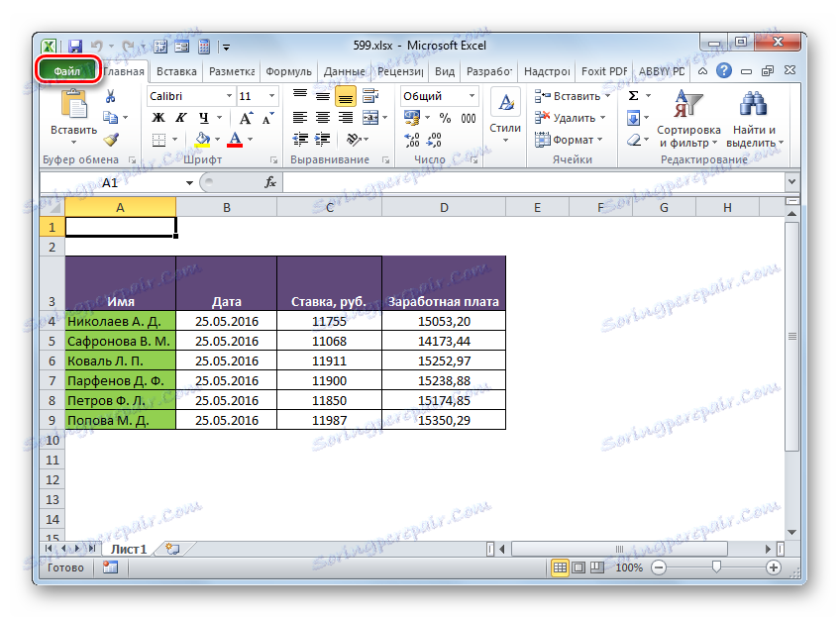840x618 pixels.
Task: Click the Format Painter brush icon
Action: pyautogui.click(x=111, y=140)
